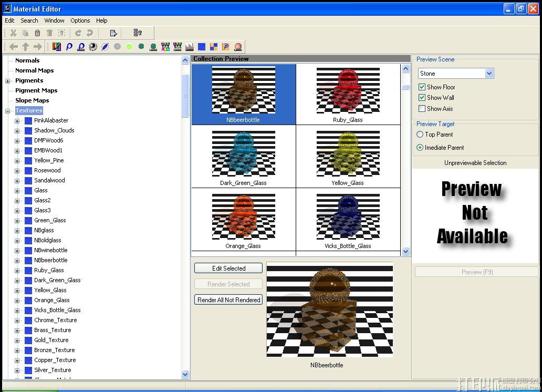This screenshot has width=542, height=392.
Task: Expand the Rosewood texture node
Action: [17, 171]
